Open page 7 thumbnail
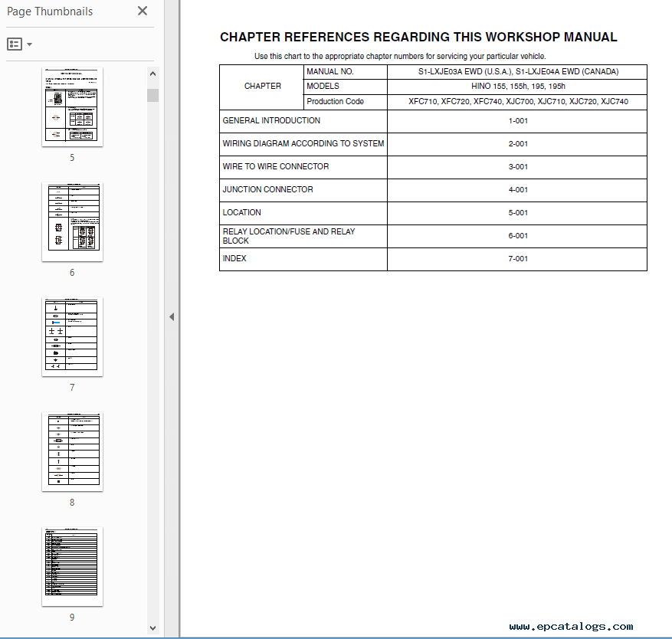This screenshot has height=639, width=672. (x=72, y=337)
